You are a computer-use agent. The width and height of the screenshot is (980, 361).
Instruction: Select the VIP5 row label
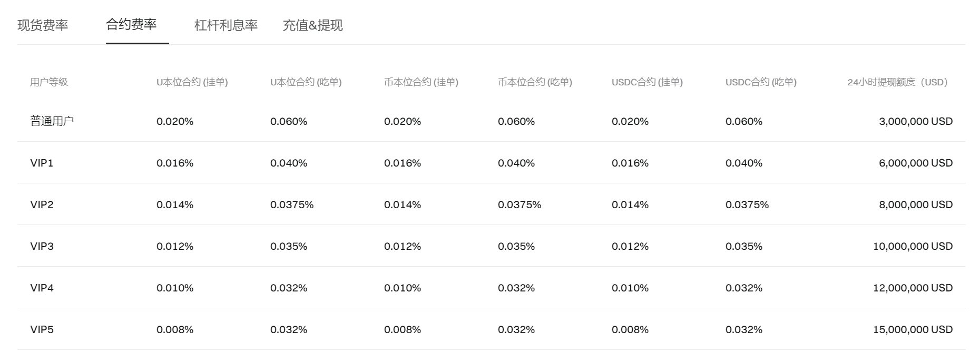point(42,329)
